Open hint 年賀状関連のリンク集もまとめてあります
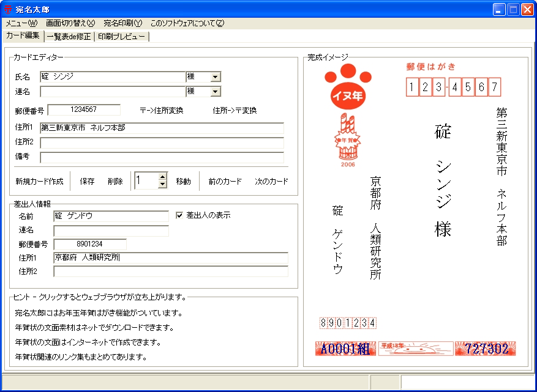 [81, 357]
